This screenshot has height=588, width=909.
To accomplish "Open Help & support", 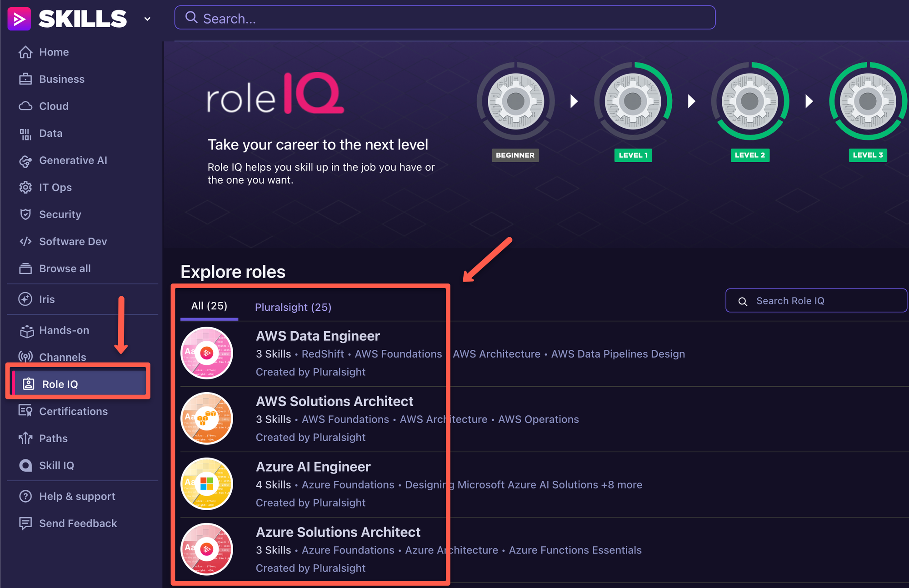I will [77, 496].
